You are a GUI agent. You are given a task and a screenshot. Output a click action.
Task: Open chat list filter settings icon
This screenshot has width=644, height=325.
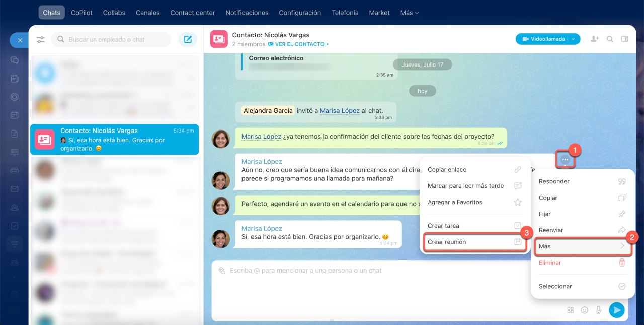click(x=41, y=40)
